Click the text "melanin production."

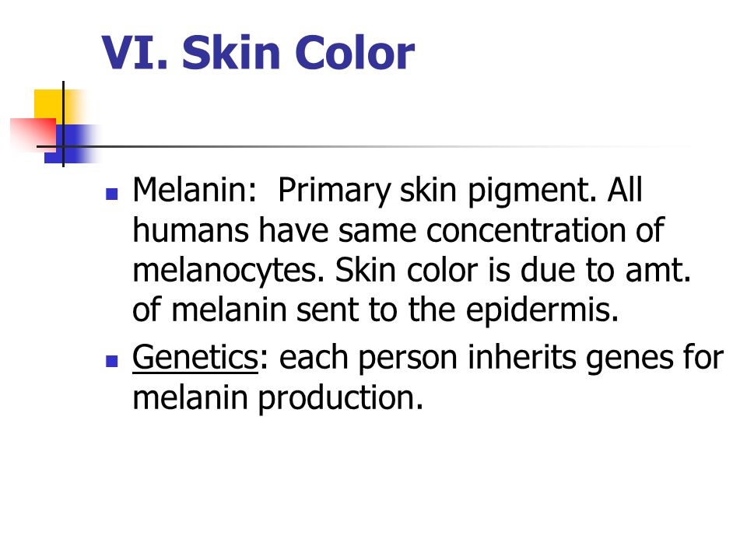278,398
